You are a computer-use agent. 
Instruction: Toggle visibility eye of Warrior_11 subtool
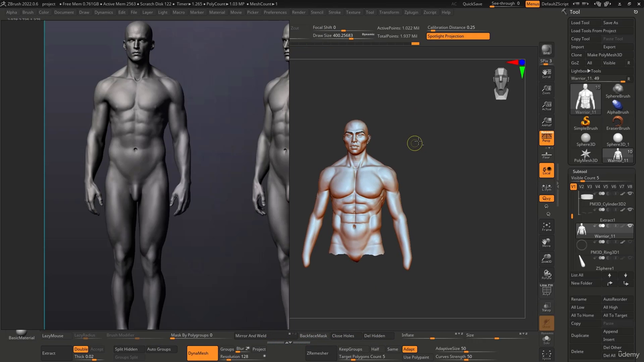(630, 226)
